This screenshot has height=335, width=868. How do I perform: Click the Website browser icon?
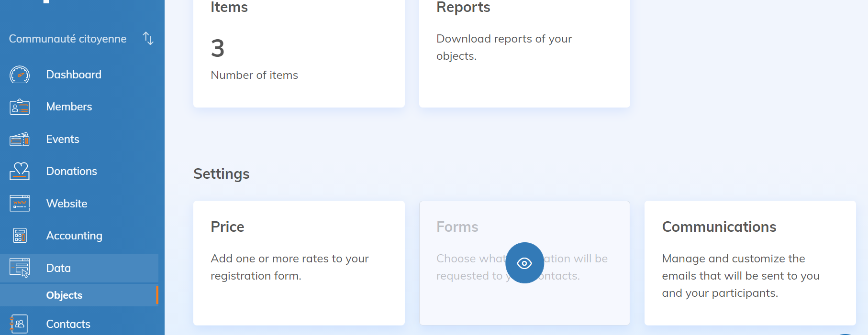click(20, 204)
